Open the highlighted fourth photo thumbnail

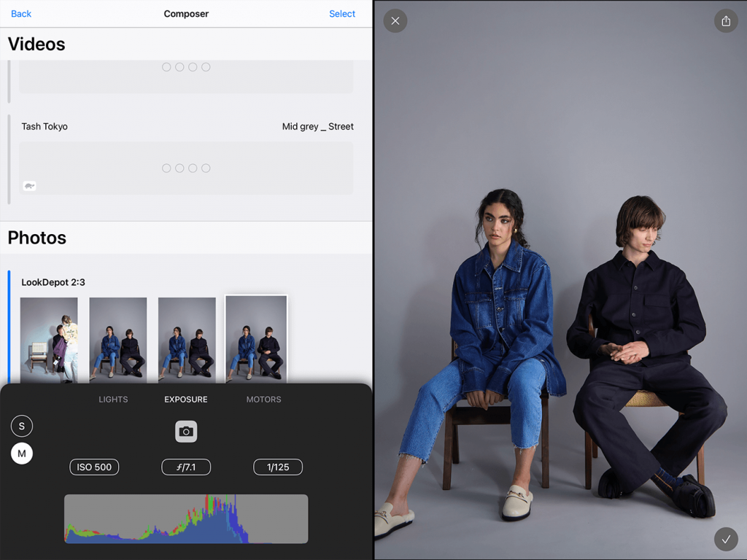coord(256,339)
